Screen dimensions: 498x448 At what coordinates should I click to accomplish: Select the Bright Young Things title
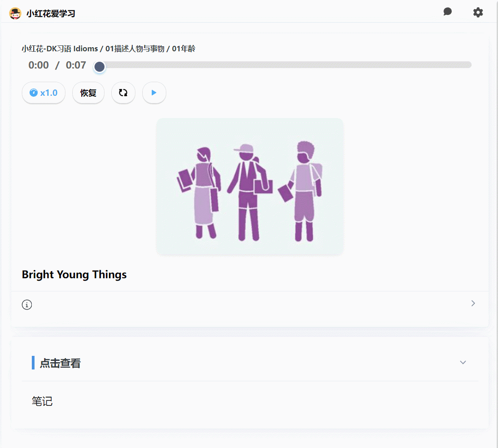[74, 275]
